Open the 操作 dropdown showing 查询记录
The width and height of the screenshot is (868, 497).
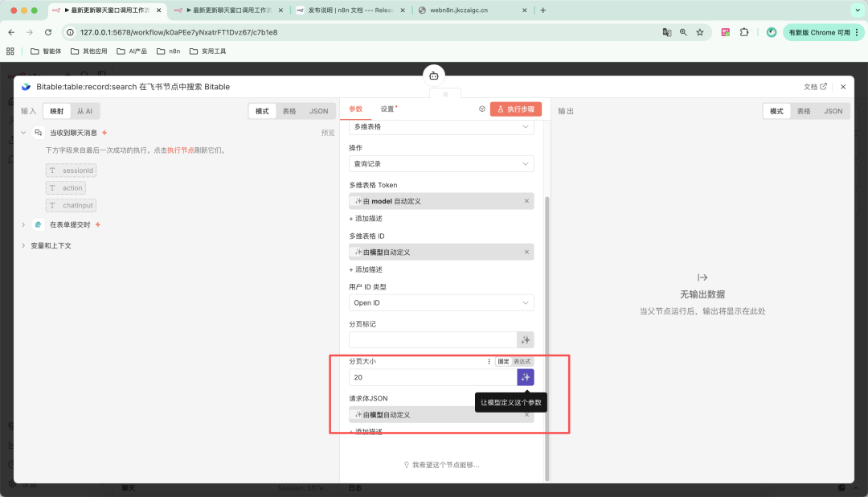click(x=441, y=164)
